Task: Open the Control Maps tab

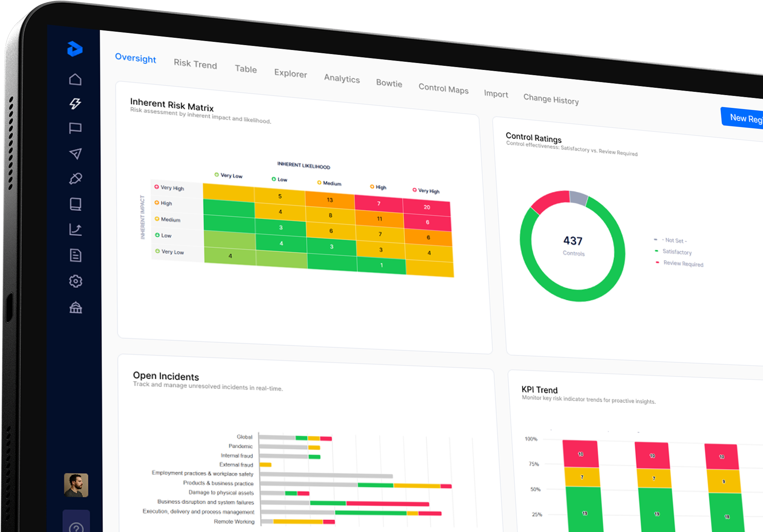Action: coord(443,89)
